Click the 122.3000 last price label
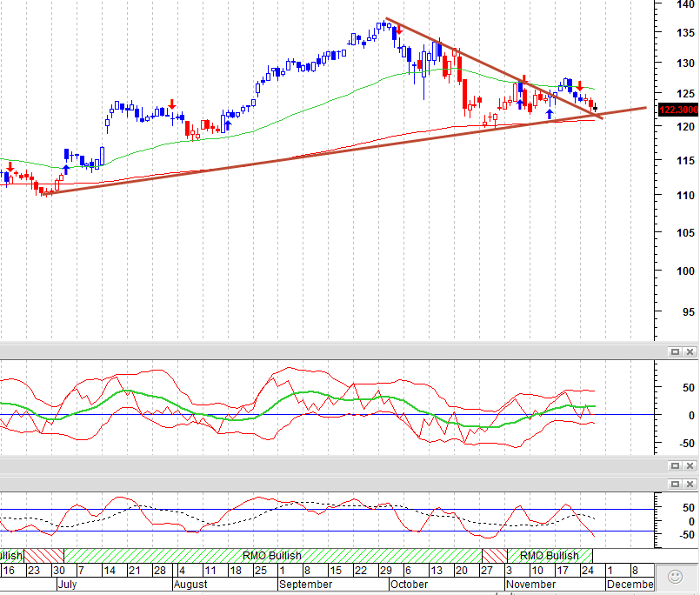The image size is (700, 595). click(678, 110)
